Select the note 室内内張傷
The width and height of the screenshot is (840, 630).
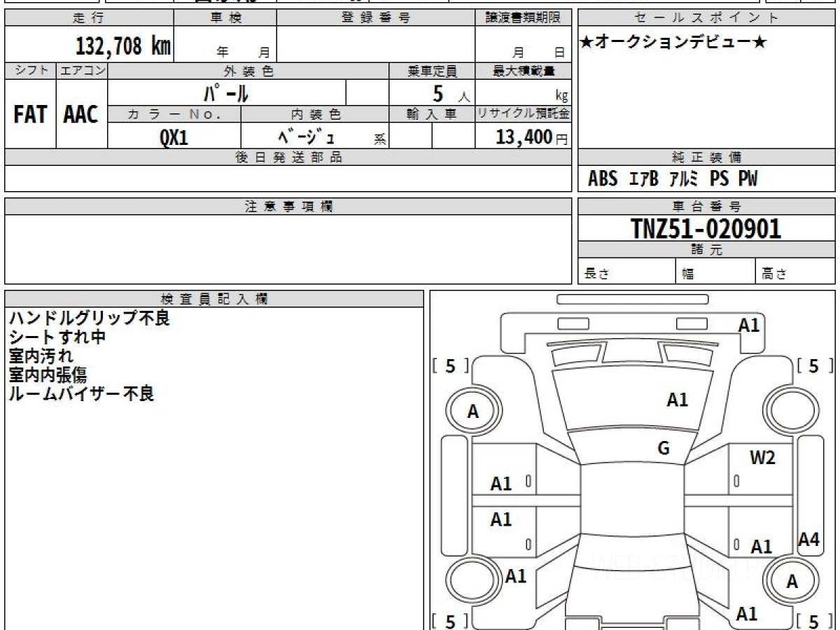coord(48,375)
